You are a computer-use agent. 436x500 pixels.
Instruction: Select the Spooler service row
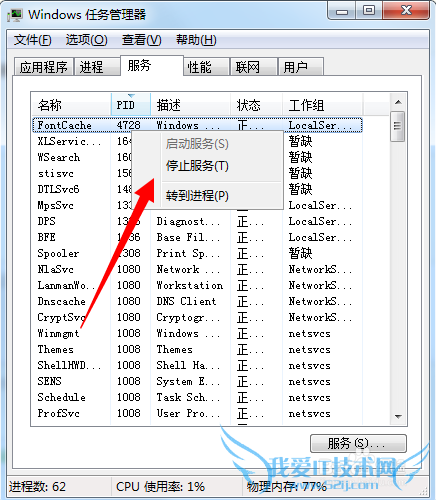197,253
